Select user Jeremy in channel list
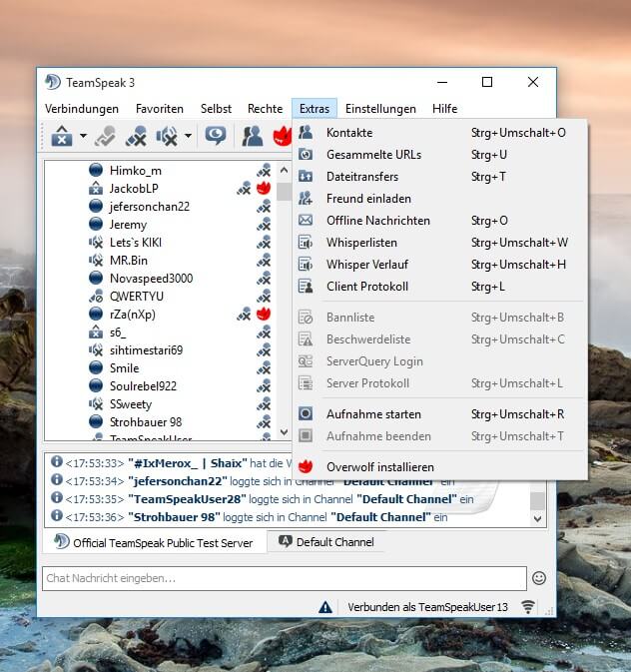The height and width of the screenshot is (672, 631). [128, 225]
